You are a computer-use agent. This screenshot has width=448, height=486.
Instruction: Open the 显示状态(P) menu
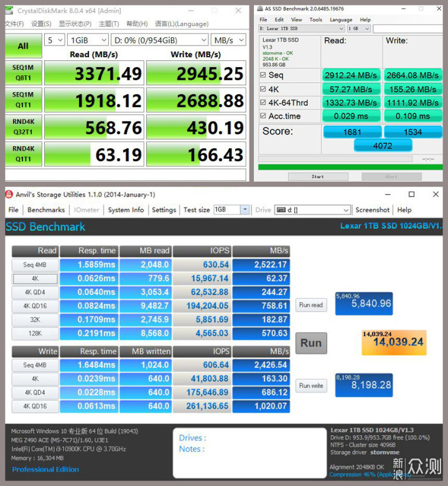pos(75,24)
